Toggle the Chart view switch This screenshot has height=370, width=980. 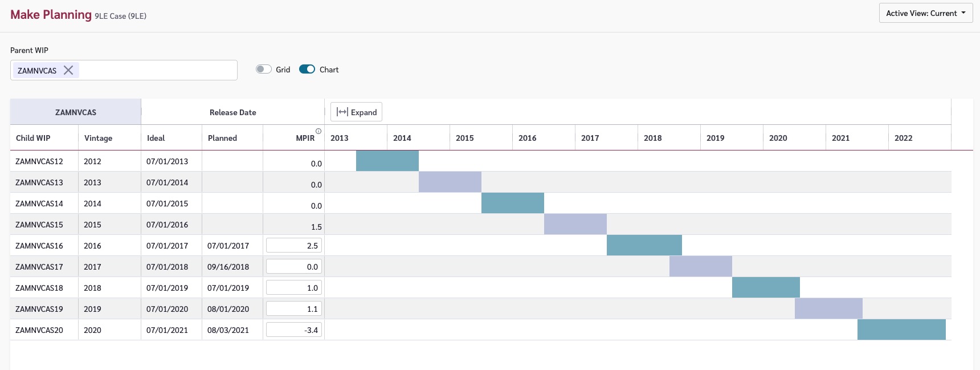coord(307,70)
